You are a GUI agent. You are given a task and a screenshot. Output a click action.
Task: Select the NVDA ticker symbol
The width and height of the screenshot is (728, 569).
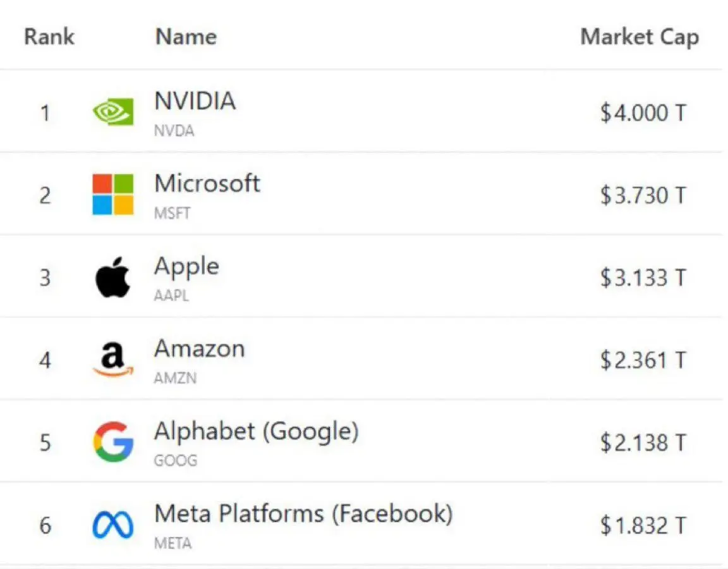pos(174,130)
